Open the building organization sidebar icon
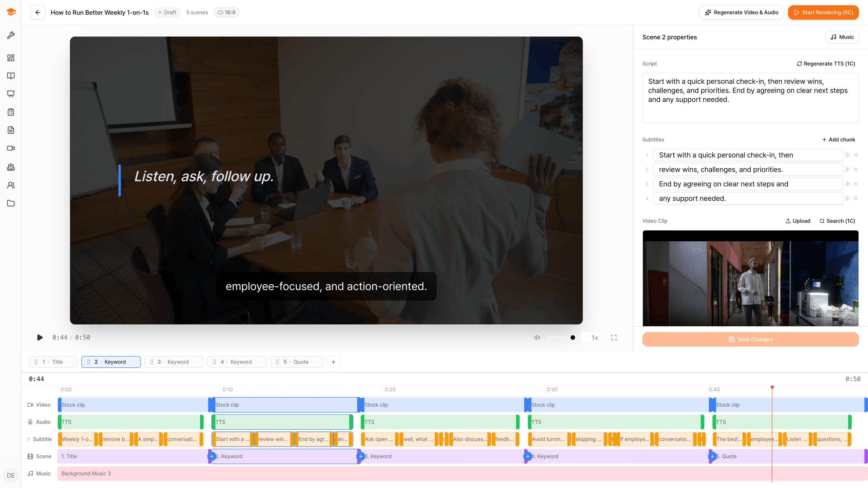The height and width of the screenshot is (488, 868). tap(11, 167)
